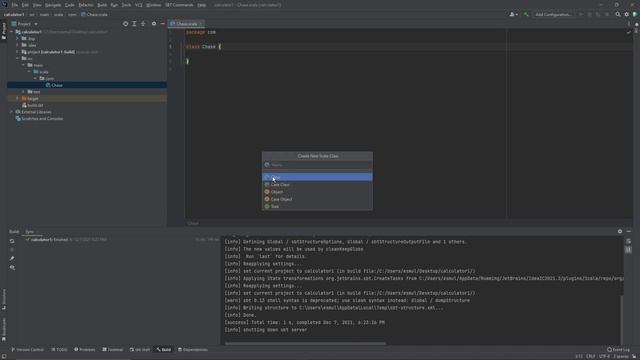Open the Problems tool window
640x360 pixels.
click(84, 350)
